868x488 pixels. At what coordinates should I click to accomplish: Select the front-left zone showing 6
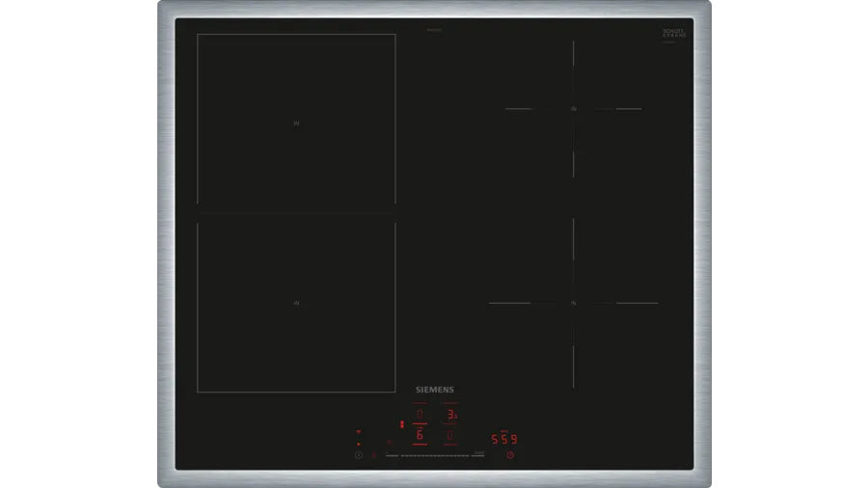tap(420, 436)
